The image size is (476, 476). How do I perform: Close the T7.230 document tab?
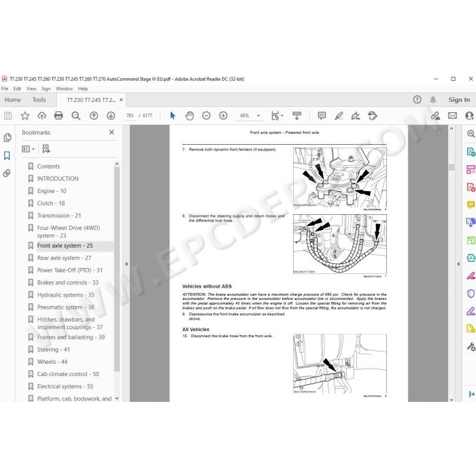tap(121, 99)
